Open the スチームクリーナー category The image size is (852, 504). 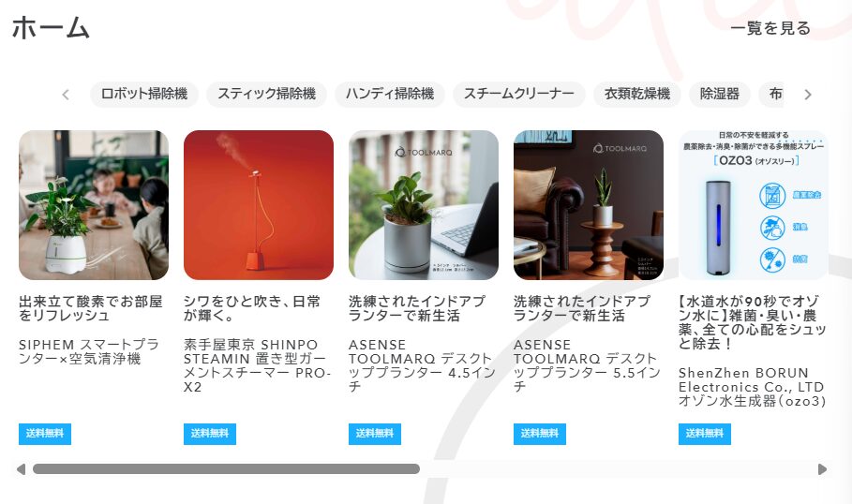tap(519, 94)
